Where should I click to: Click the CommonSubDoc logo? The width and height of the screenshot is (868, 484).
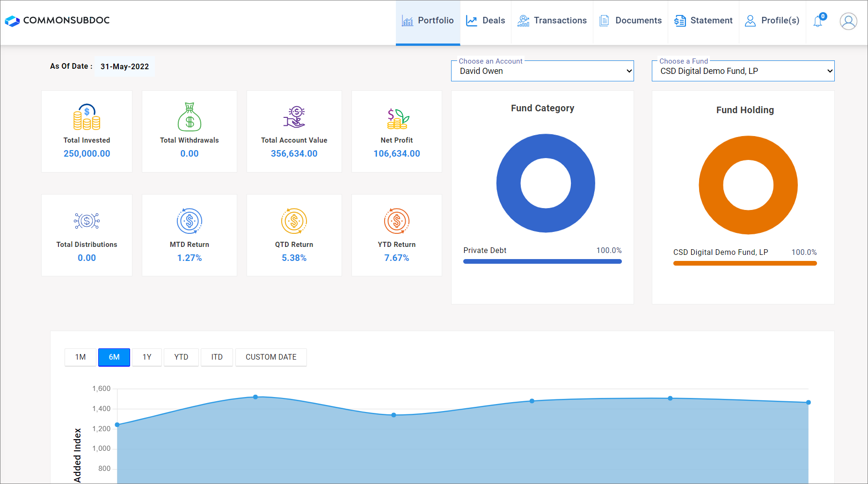point(57,21)
